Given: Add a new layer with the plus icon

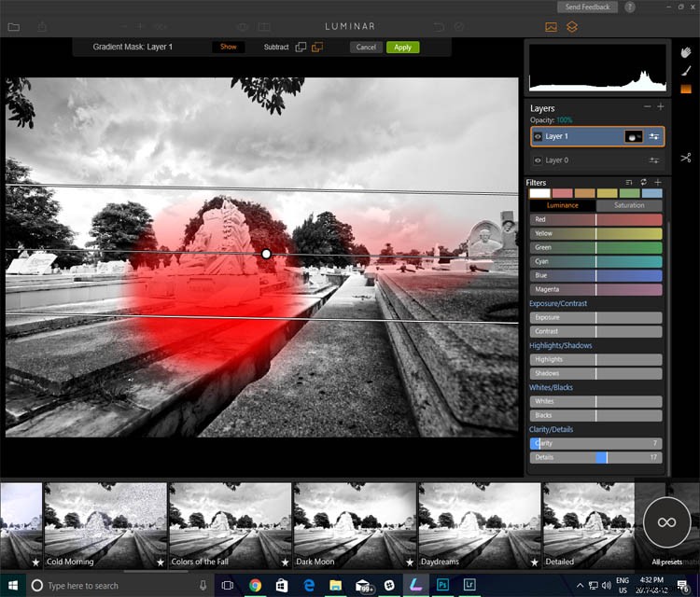Looking at the screenshot, I should click(x=661, y=106).
